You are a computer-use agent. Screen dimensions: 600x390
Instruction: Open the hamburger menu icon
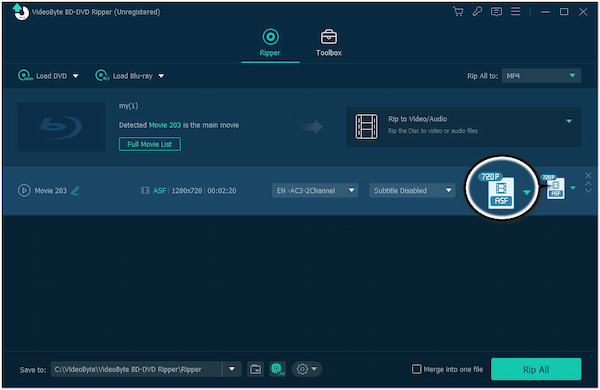click(x=515, y=11)
